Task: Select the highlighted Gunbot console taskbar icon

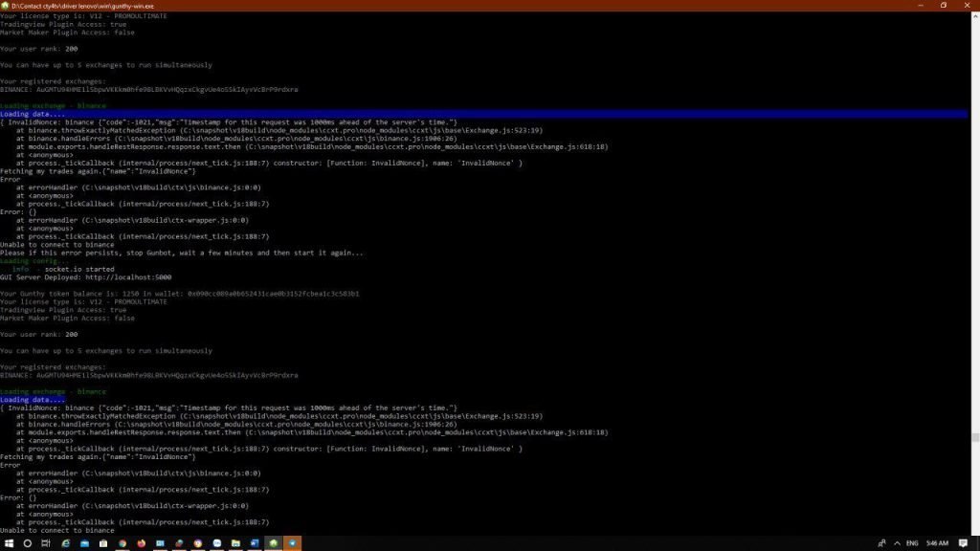Action: [x=292, y=543]
